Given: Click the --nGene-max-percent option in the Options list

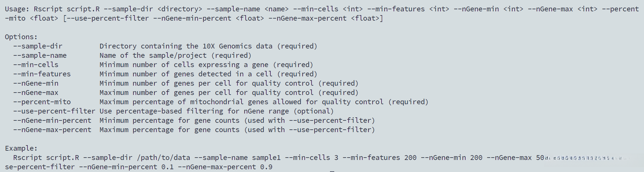Looking at the screenshot, I should pos(52,130).
